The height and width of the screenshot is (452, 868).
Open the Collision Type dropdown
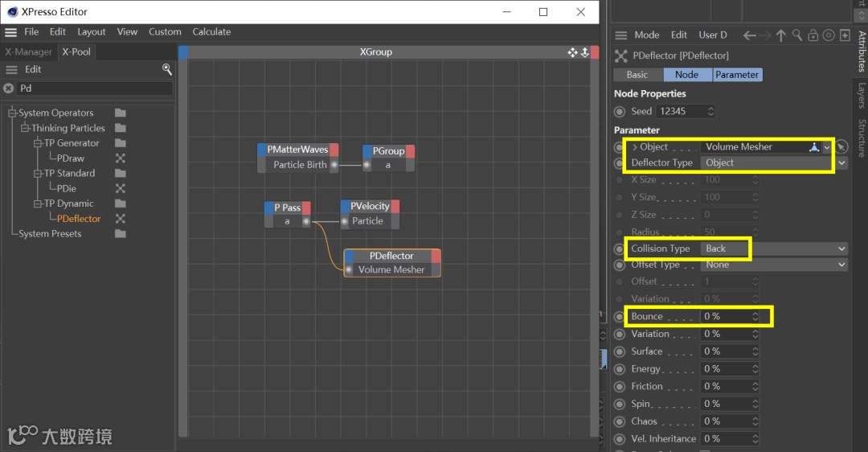tap(774, 249)
